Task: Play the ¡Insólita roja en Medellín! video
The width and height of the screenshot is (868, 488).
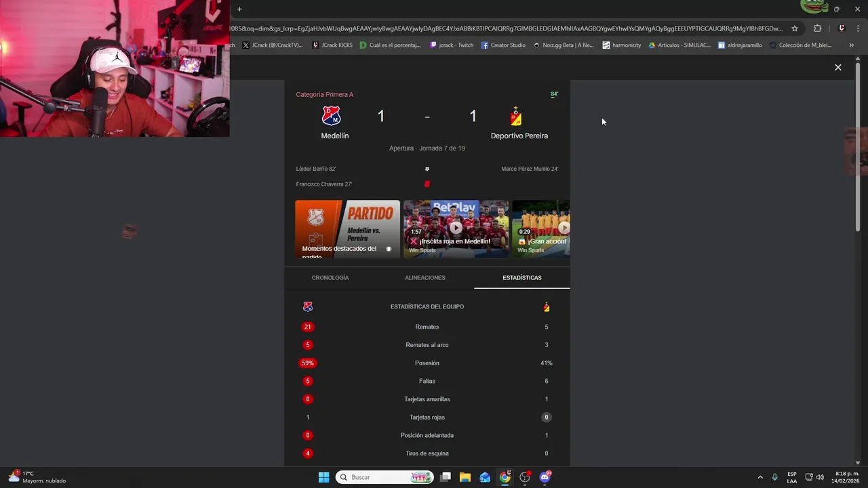Action: point(456,229)
